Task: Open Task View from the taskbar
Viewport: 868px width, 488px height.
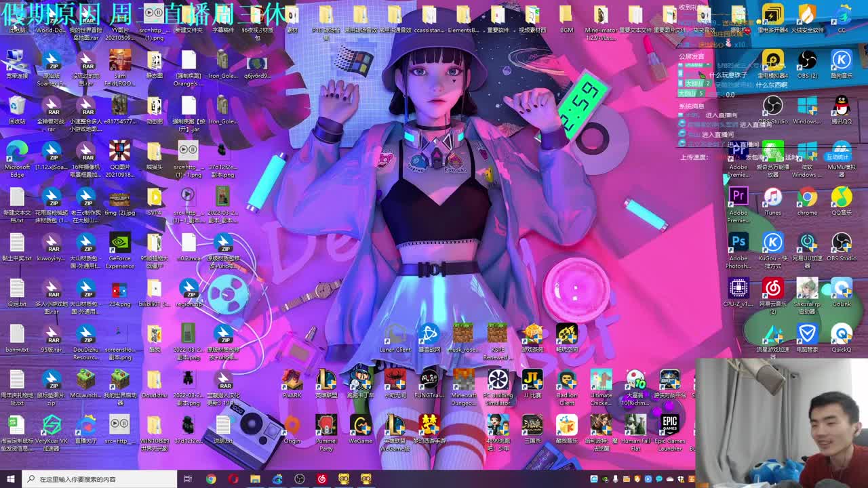Action: [x=189, y=479]
